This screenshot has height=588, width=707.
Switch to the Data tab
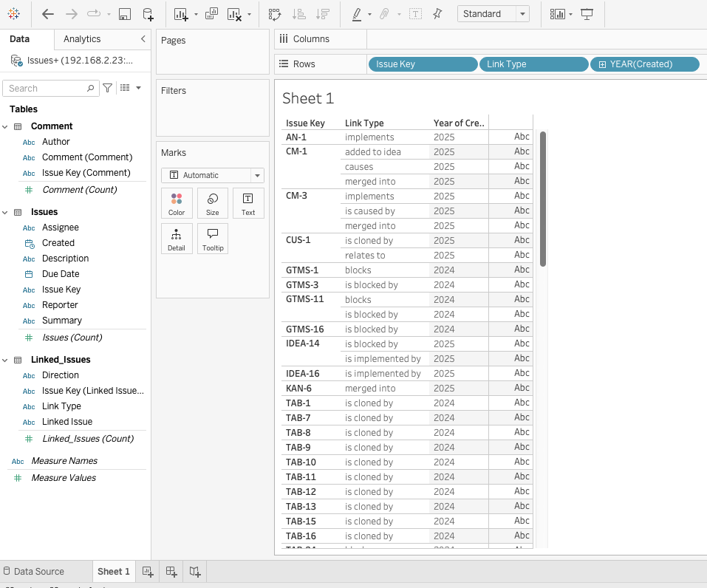point(19,39)
